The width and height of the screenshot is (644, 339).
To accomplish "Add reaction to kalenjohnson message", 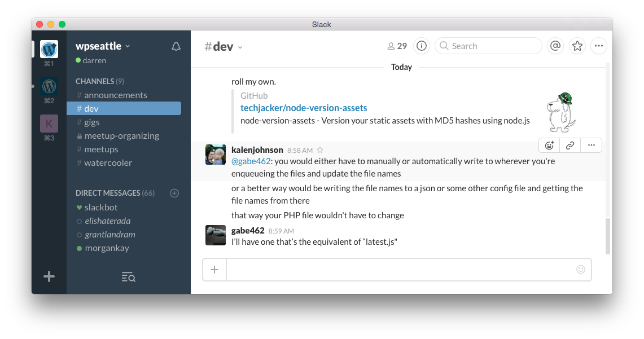I will point(549,146).
